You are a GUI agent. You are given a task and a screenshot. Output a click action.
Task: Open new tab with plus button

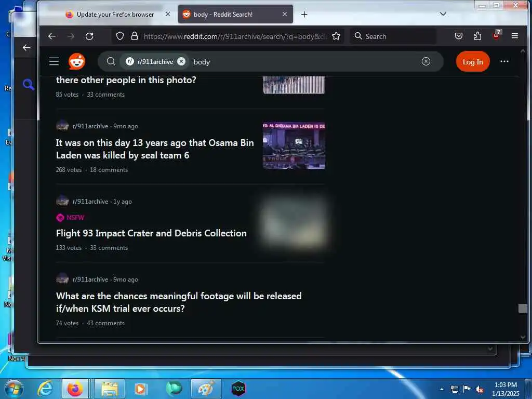pyautogui.click(x=304, y=14)
